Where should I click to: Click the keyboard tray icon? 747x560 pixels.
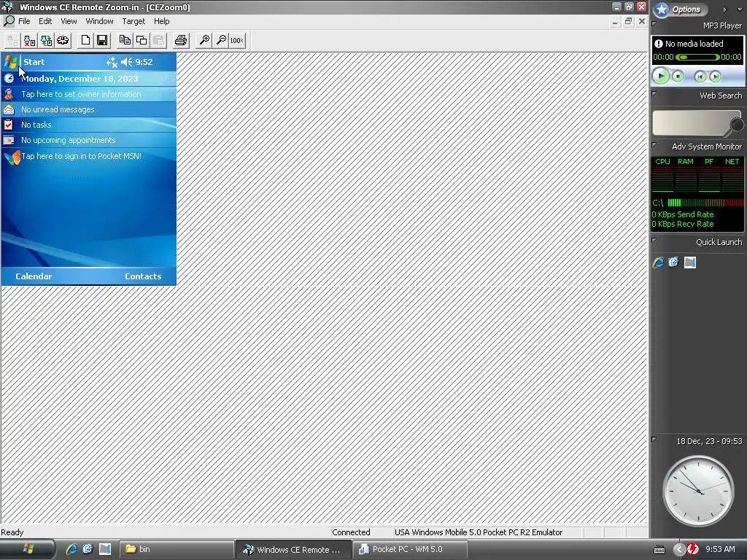659,550
